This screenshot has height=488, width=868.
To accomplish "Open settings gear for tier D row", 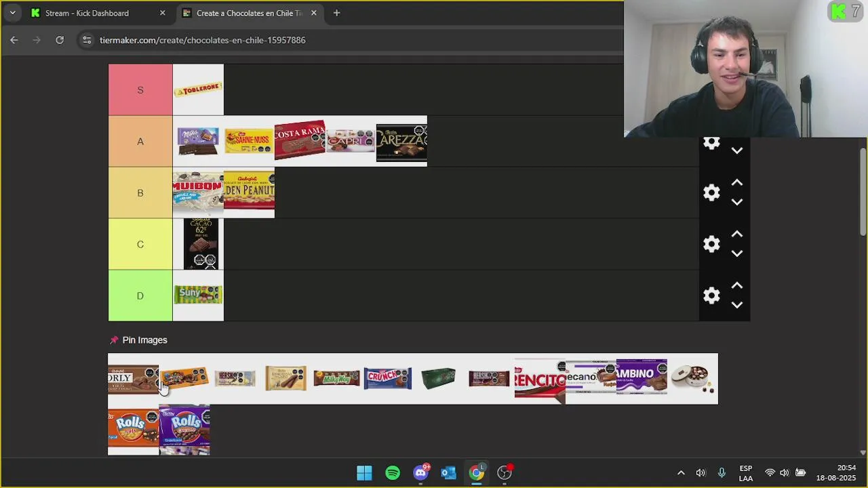I will pos(711,296).
